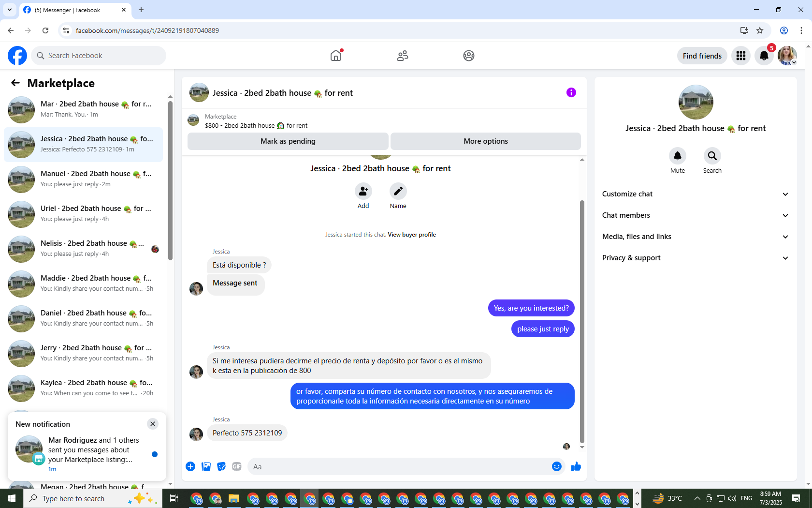View buyer profile link

click(412, 235)
